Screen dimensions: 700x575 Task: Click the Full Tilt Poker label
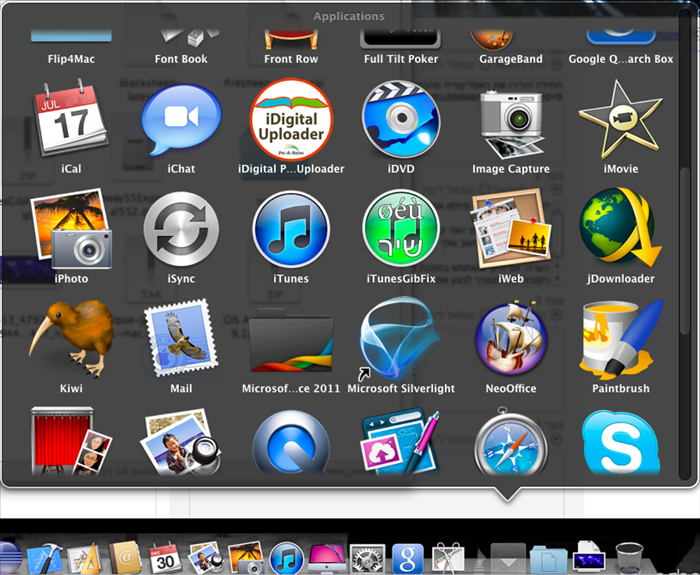click(401, 59)
